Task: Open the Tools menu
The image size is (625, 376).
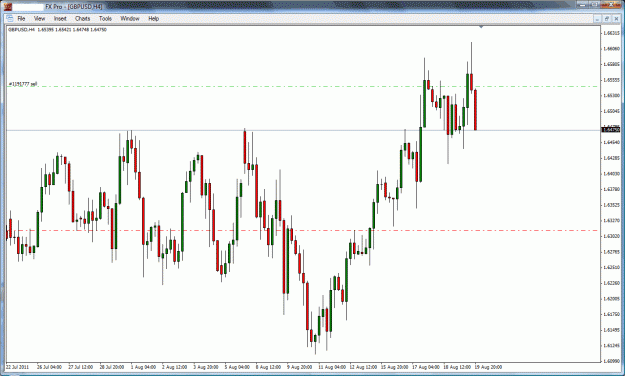Action: coord(105,18)
